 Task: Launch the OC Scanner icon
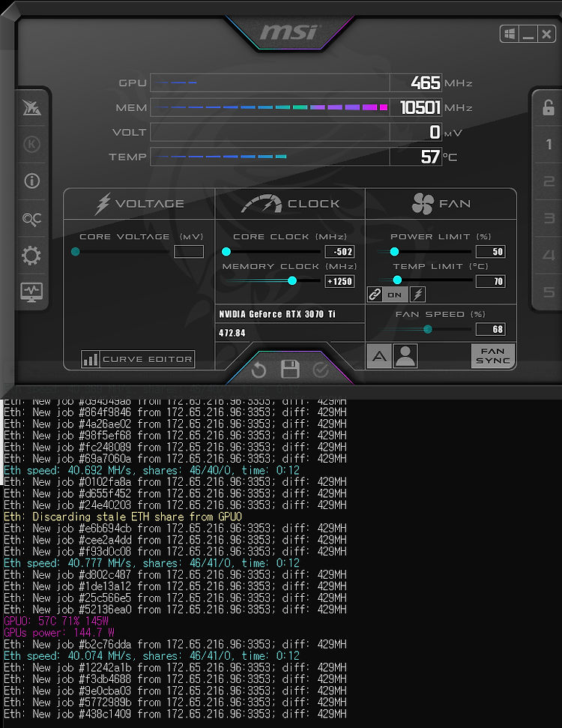tap(31, 218)
